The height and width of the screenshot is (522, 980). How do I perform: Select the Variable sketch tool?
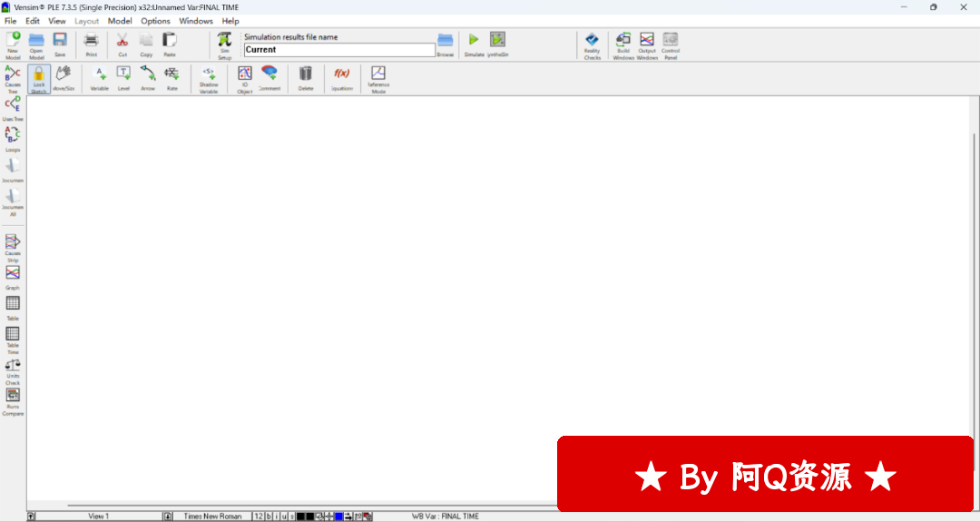click(x=100, y=79)
